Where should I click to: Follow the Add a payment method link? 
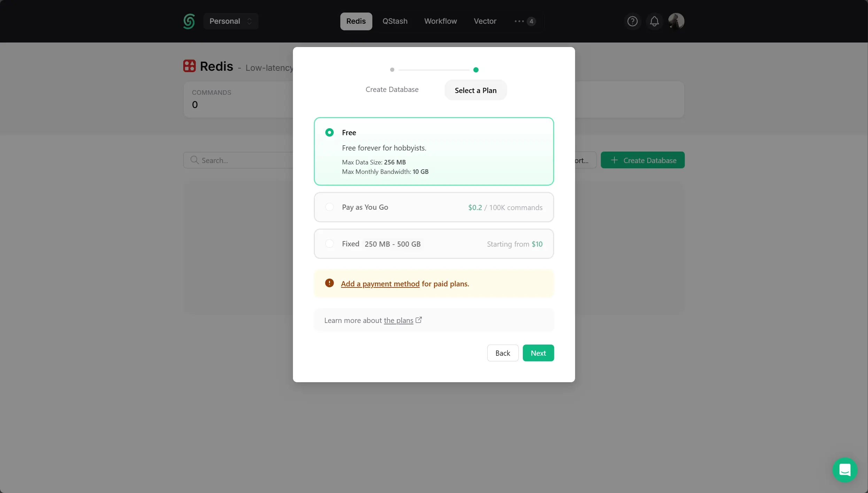pyautogui.click(x=380, y=284)
